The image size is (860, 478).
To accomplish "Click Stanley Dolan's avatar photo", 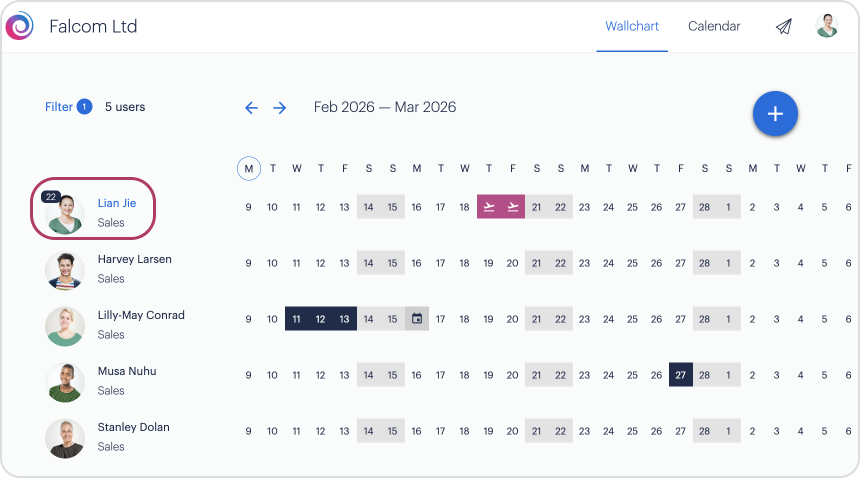I will pos(65,438).
